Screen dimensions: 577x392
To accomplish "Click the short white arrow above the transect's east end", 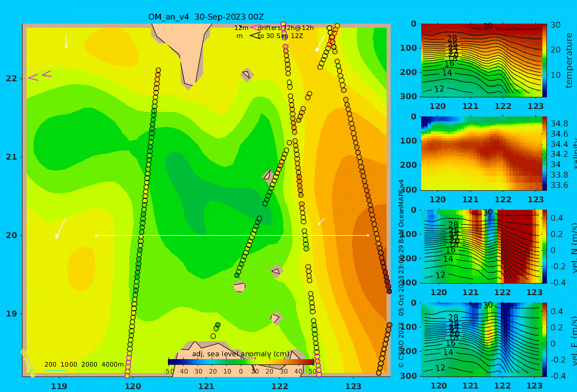I will pos(321,221).
